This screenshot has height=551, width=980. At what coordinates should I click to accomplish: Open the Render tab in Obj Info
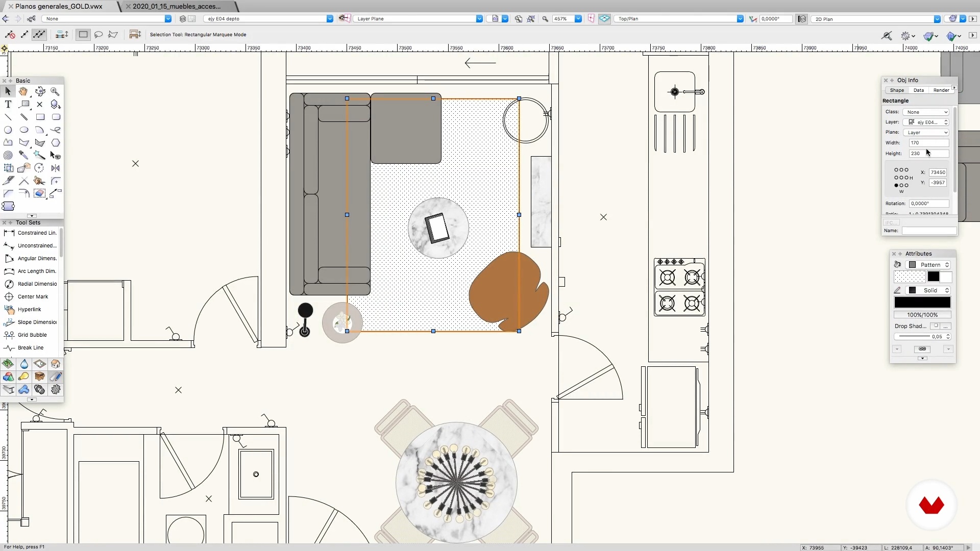coord(941,90)
